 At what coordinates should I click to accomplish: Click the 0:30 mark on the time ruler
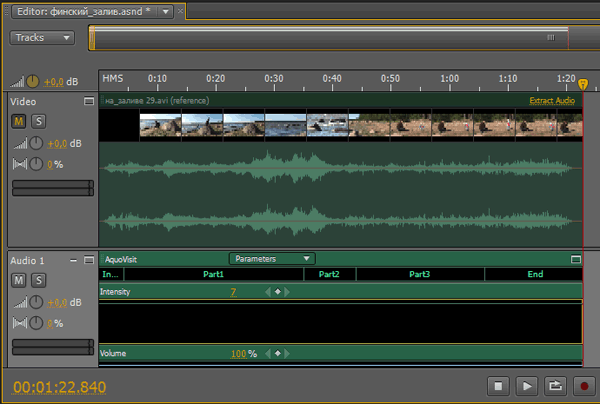[x=274, y=78]
